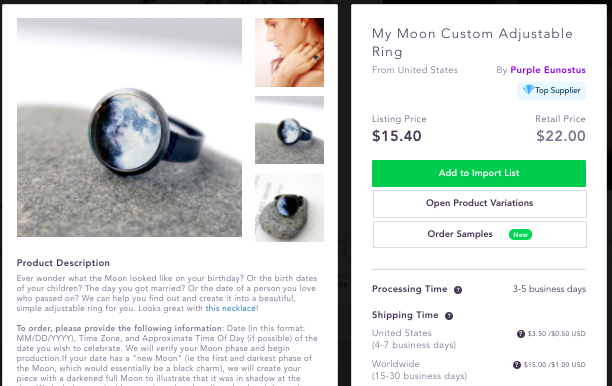The height and width of the screenshot is (386, 612).
Task: Click the product title My Moon Custom Adjustable Ring
Action: [472, 43]
